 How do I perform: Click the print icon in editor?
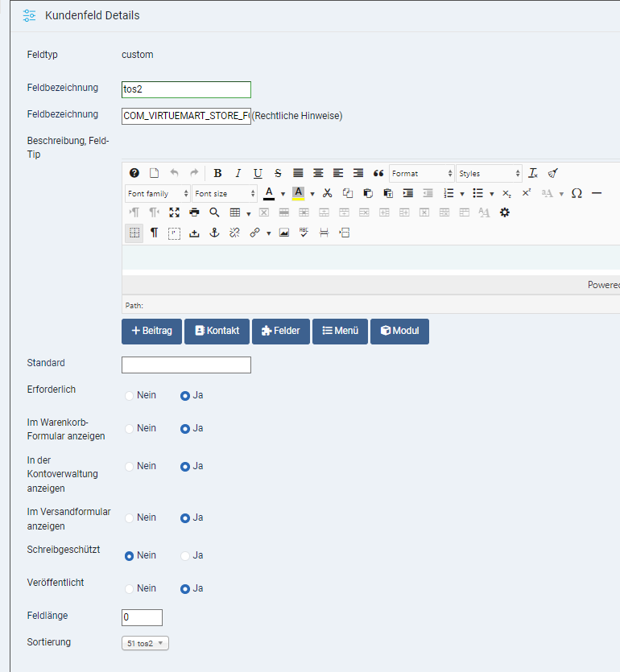pos(194,213)
